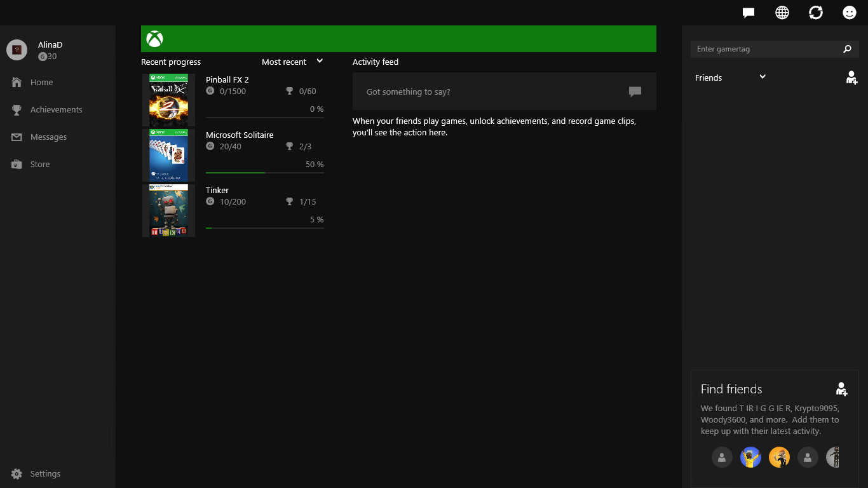This screenshot has height=488, width=868.
Task: Open Tinker cover thumbnail
Action: click(168, 210)
